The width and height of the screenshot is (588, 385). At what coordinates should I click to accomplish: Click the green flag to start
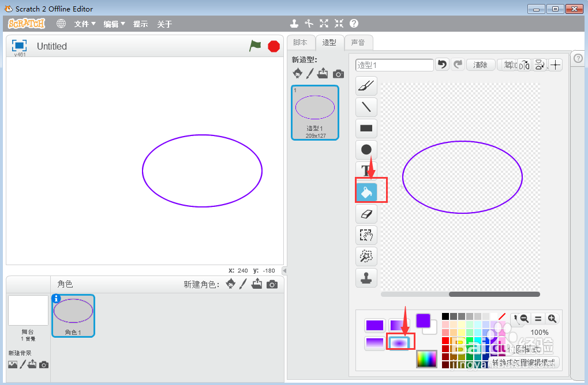click(255, 46)
